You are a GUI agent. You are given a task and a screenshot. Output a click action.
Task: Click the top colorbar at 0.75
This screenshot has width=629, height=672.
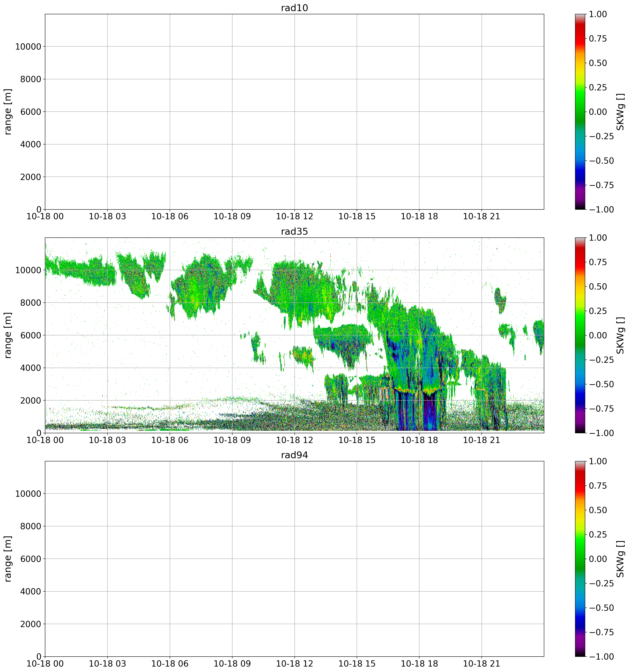(x=580, y=39)
